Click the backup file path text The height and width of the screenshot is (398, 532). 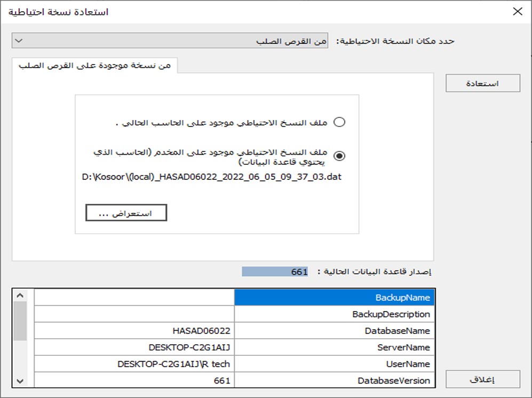pos(212,177)
